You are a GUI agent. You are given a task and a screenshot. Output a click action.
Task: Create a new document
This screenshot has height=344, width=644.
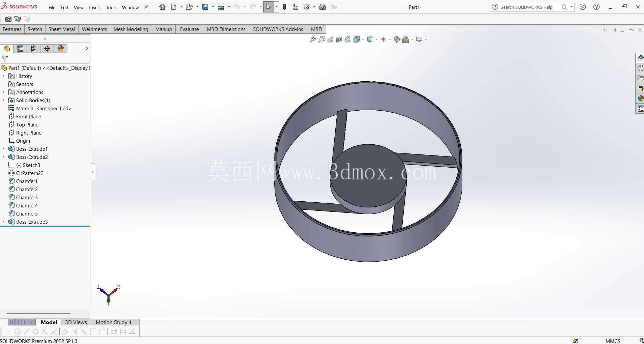coord(174,7)
